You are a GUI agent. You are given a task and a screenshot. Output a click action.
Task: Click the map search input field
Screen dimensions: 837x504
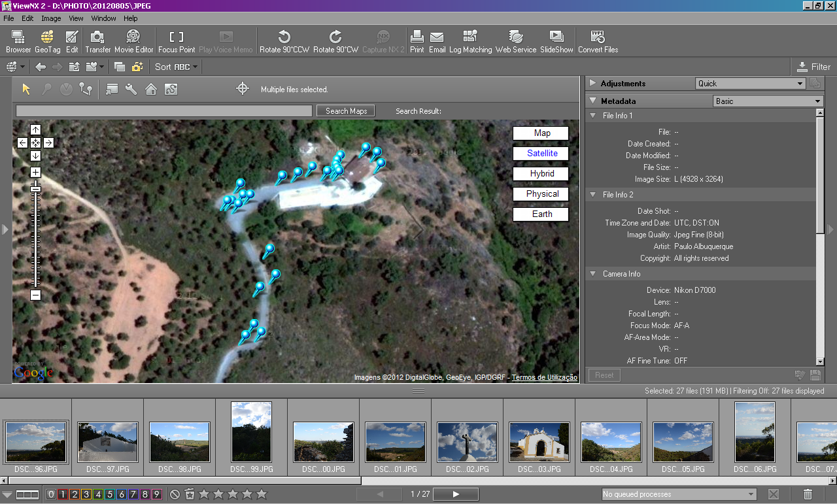164,111
